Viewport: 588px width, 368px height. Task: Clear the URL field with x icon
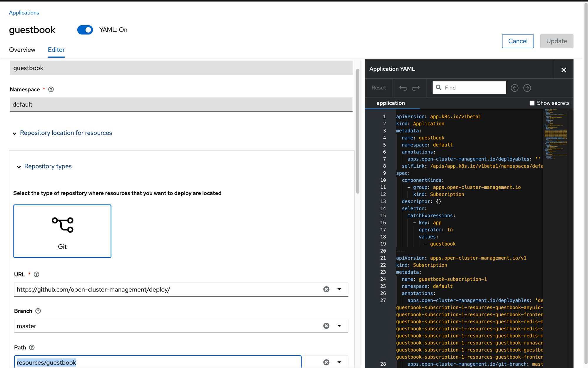[x=326, y=289]
